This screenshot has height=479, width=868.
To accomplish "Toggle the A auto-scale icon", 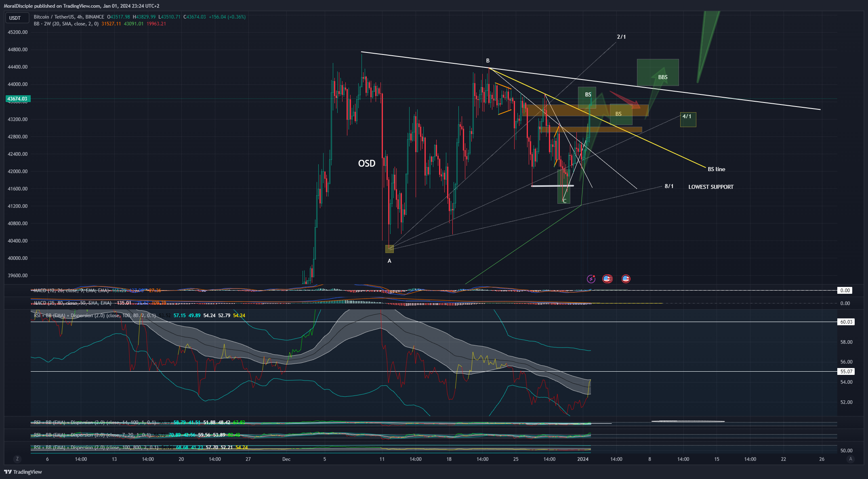I will point(851,459).
